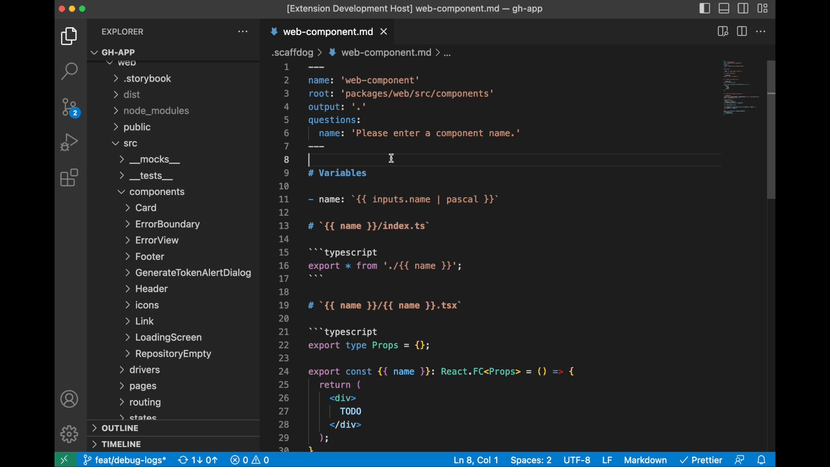Open Source Control view with 2 changes
Screen dimensions: 830x467
pos(69,107)
